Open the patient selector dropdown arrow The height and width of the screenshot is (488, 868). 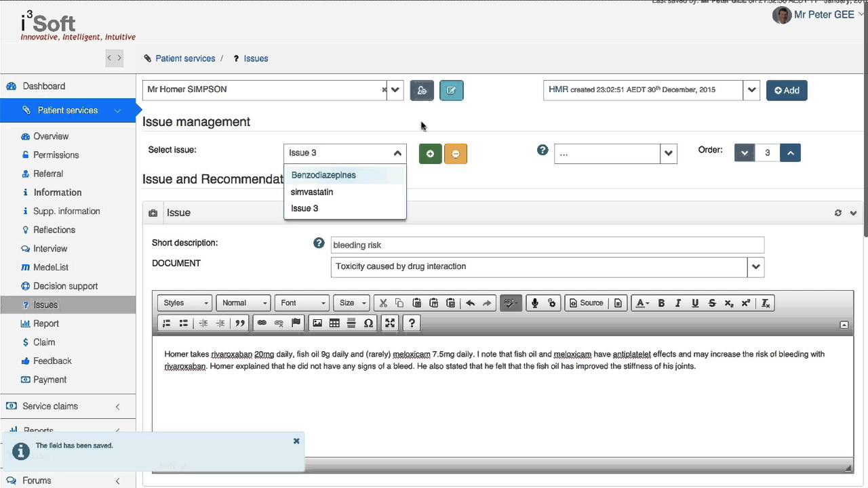(395, 90)
